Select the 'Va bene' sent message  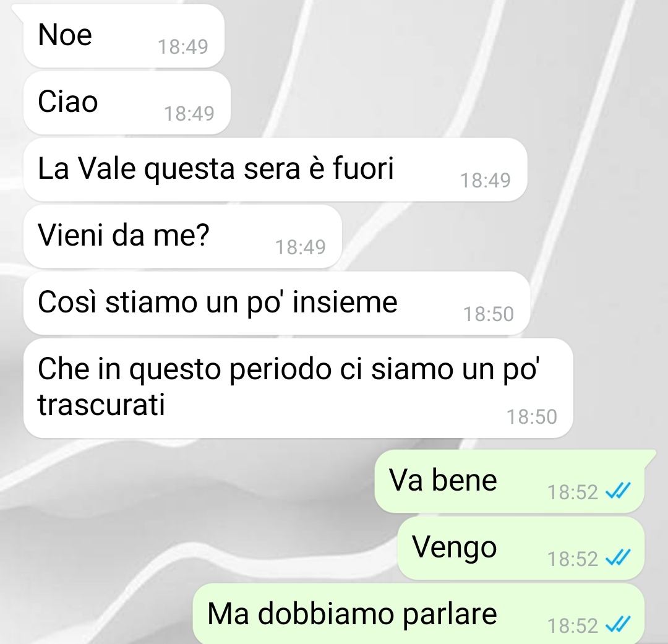tap(510, 481)
